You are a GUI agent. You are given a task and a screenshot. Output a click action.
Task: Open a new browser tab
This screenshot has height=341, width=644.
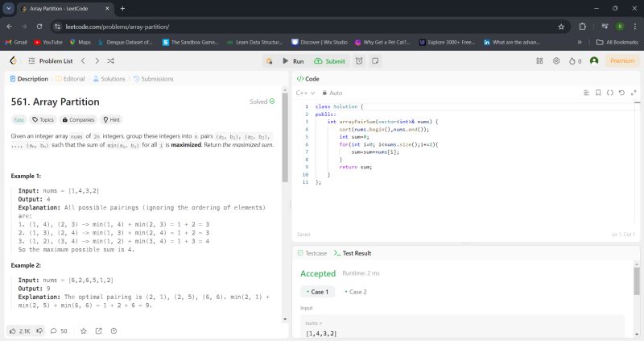pos(122,8)
